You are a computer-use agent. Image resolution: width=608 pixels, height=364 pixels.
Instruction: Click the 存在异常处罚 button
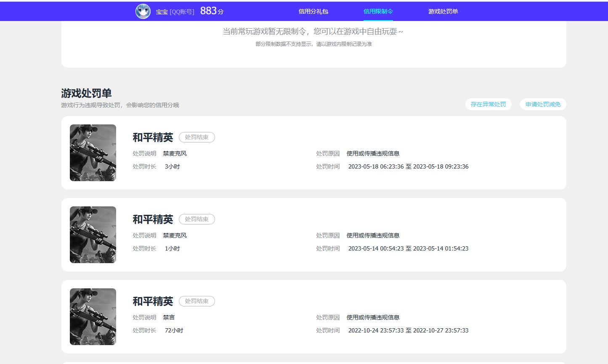point(488,104)
